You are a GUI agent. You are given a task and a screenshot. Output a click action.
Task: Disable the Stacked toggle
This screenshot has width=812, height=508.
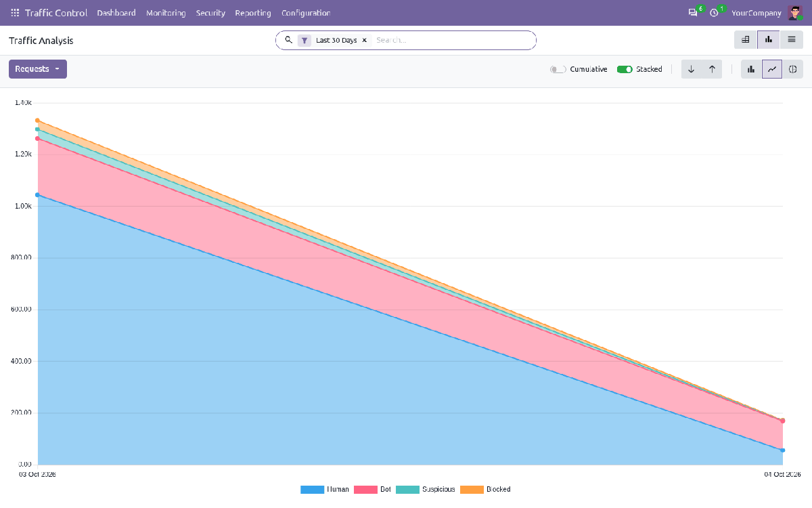pos(625,69)
